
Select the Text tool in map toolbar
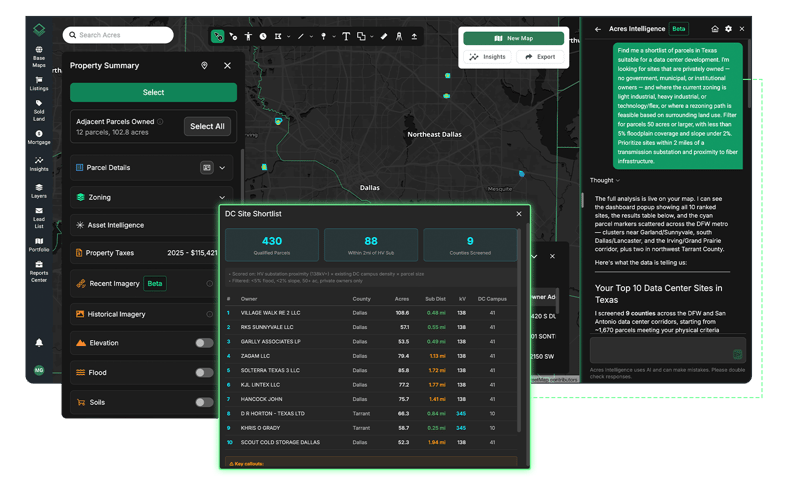346,36
